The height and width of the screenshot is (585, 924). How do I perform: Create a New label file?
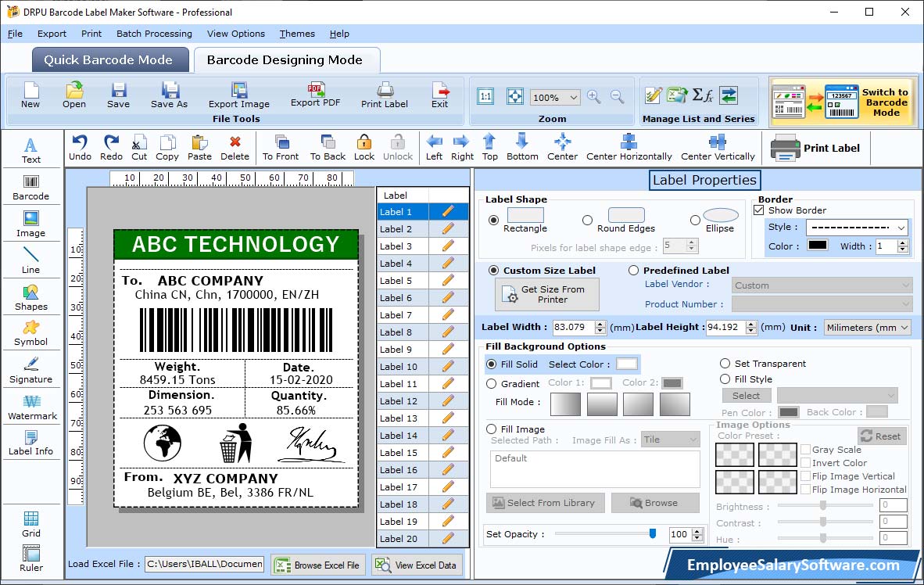click(x=30, y=95)
